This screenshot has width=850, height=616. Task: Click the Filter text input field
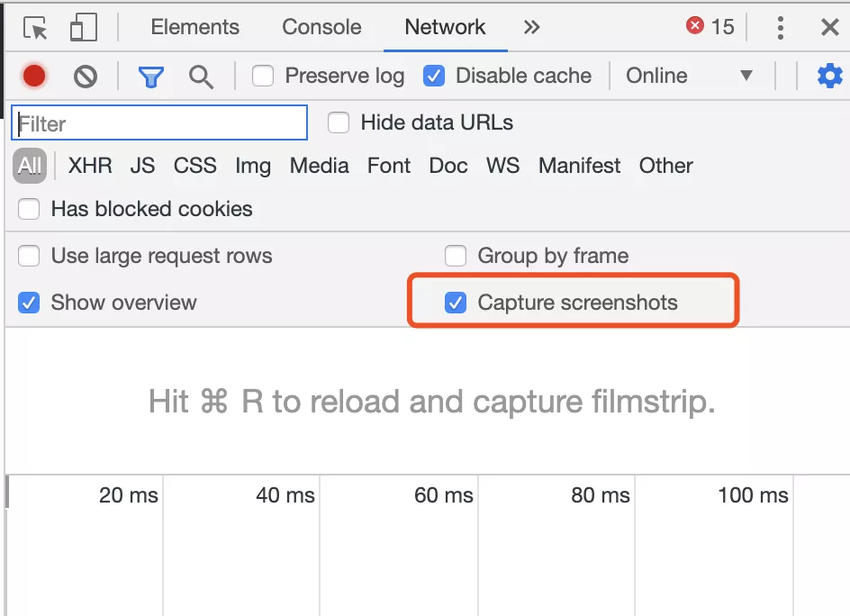click(159, 123)
